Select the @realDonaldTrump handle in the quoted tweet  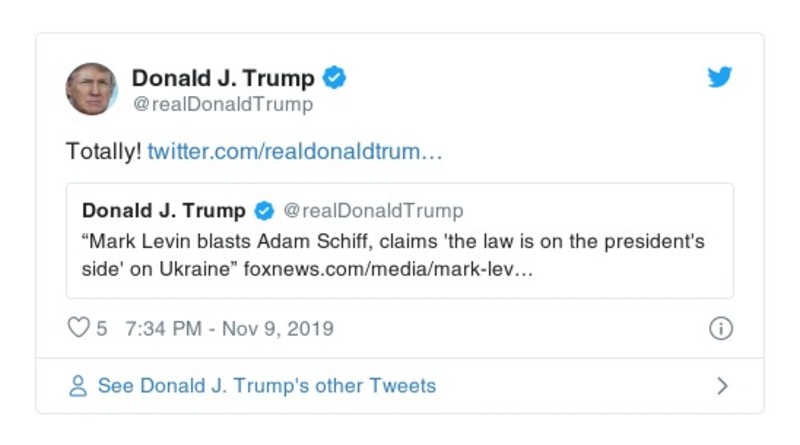373,211
